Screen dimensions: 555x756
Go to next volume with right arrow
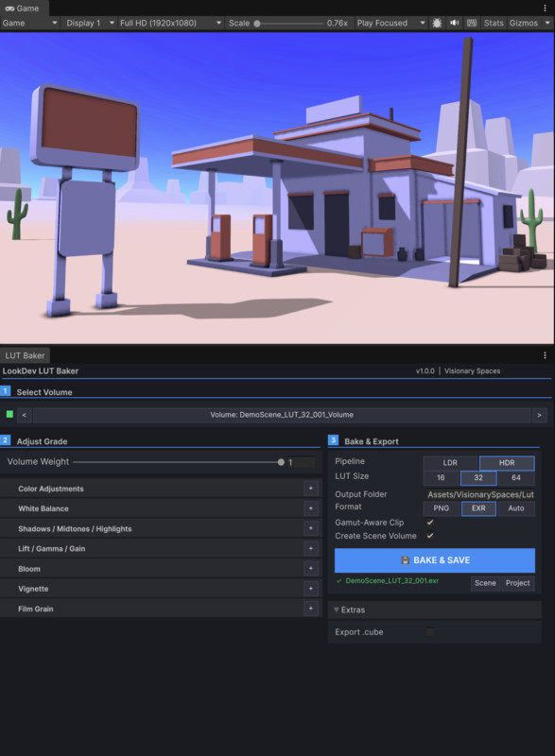point(539,415)
